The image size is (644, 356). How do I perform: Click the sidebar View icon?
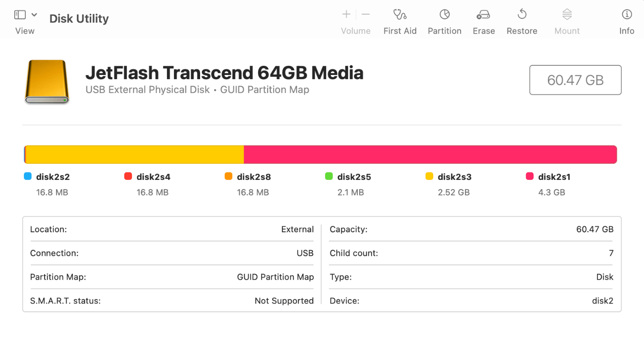pos(20,15)
